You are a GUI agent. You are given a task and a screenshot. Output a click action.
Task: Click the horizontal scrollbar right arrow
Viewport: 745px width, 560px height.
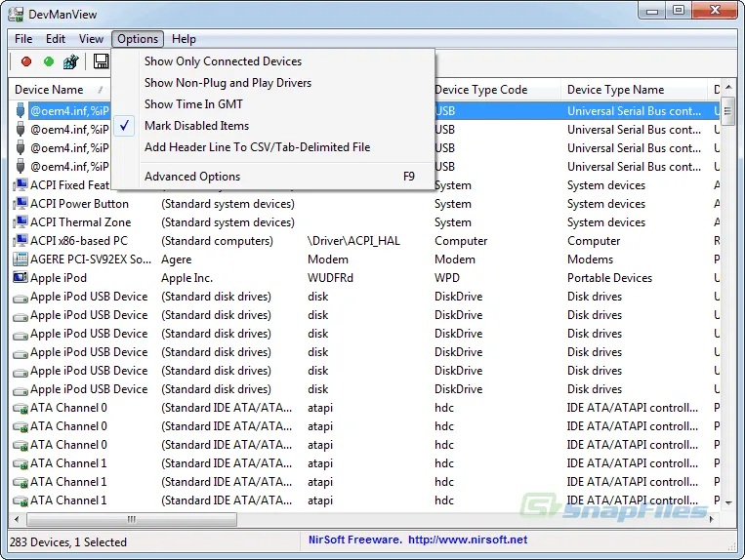click(x=711, y=519)
